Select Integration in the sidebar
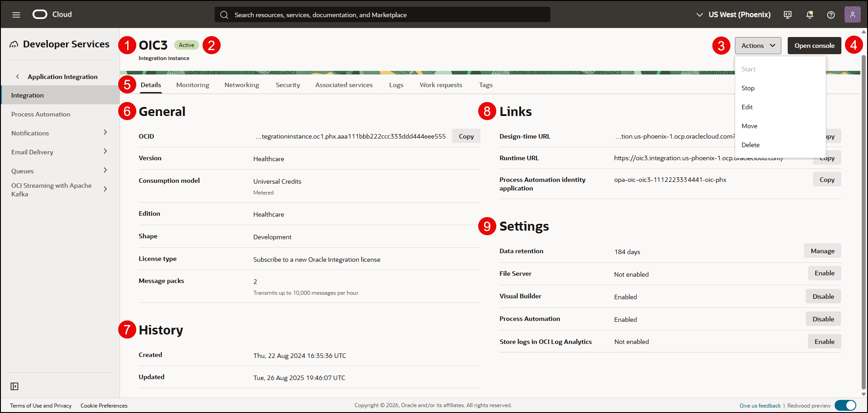The image size is (868, 413). (60, 95)
